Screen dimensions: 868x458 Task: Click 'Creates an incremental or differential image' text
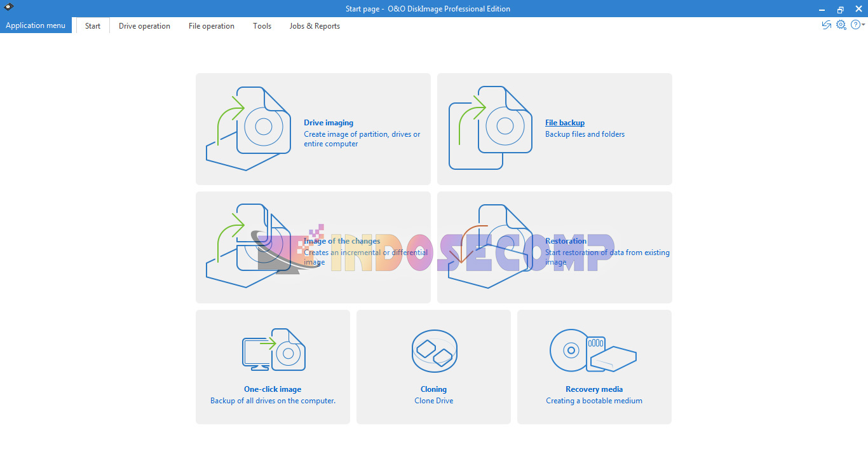tap(365, 257)
